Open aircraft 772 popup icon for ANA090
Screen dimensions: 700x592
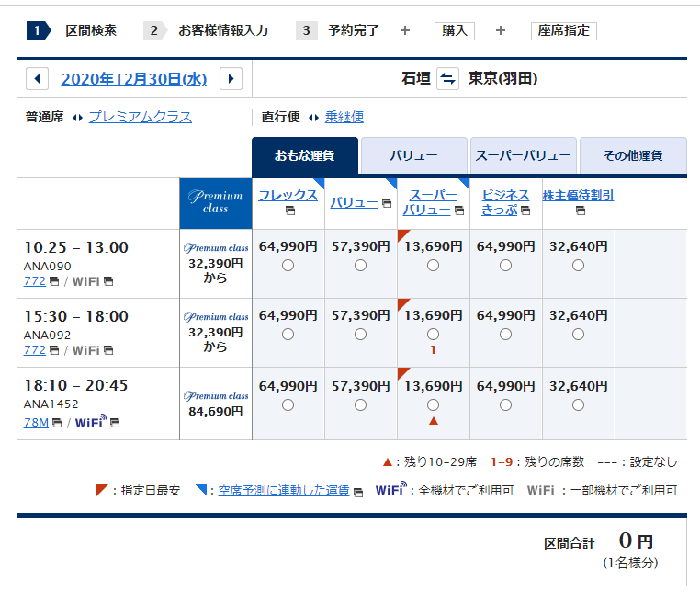click(x=54, y=281)
